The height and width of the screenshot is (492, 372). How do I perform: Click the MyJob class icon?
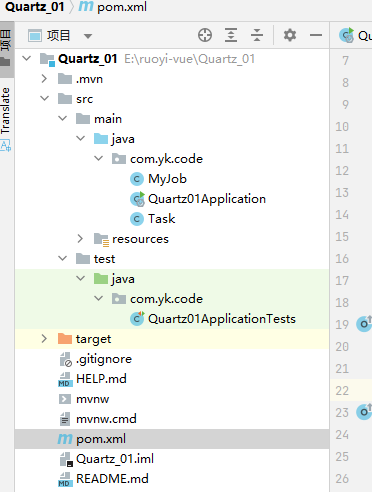click(x=137, y=179)
